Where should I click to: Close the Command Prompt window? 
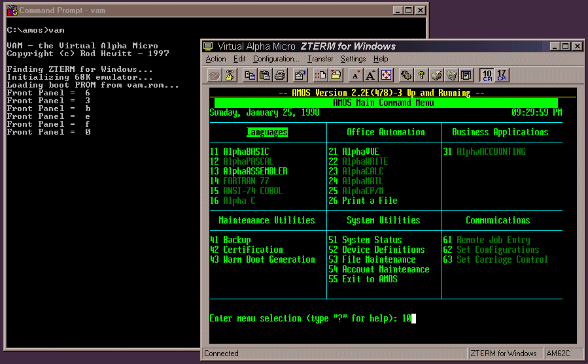[x=421, y=10]
